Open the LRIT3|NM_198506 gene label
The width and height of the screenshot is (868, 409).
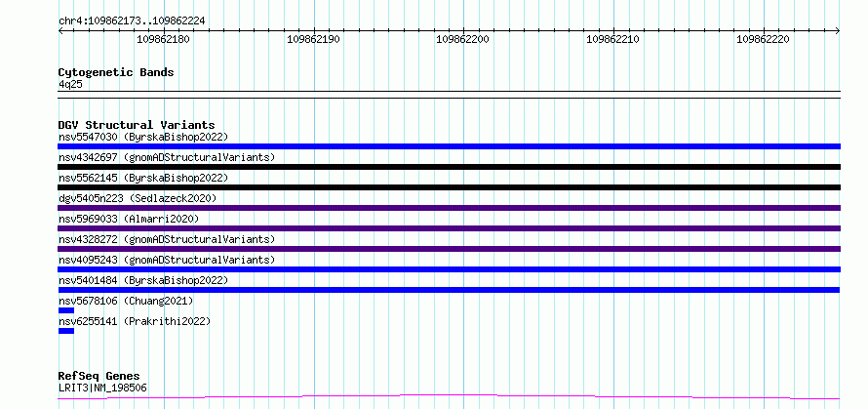point(102,388)
